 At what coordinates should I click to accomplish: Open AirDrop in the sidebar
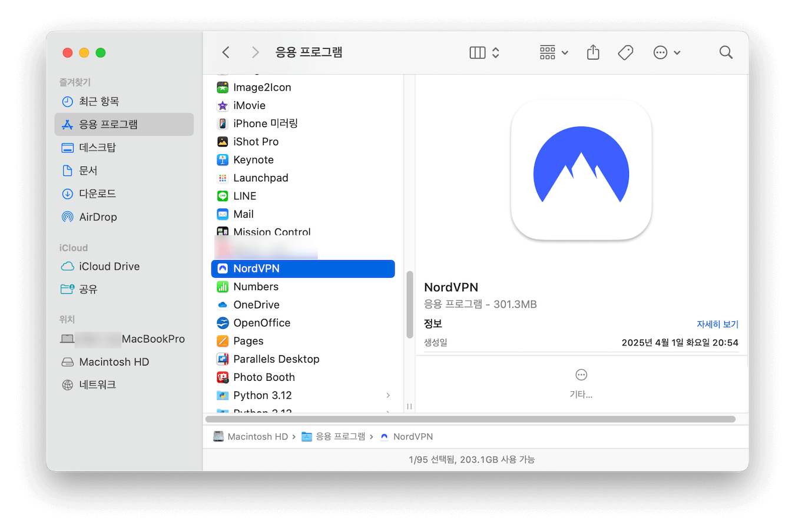click(124, 217)
